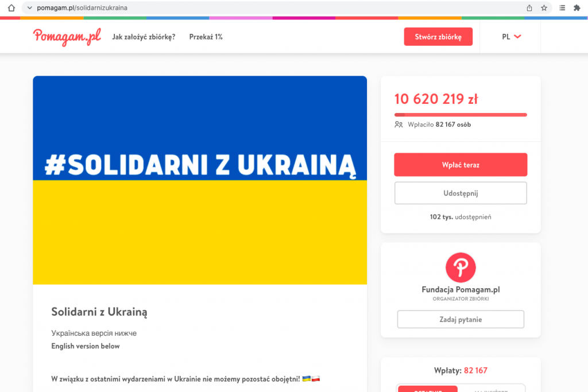This screenshot has width=588, height=392.
Task: Click the donation progress bar
Action: tap(461, 115)
